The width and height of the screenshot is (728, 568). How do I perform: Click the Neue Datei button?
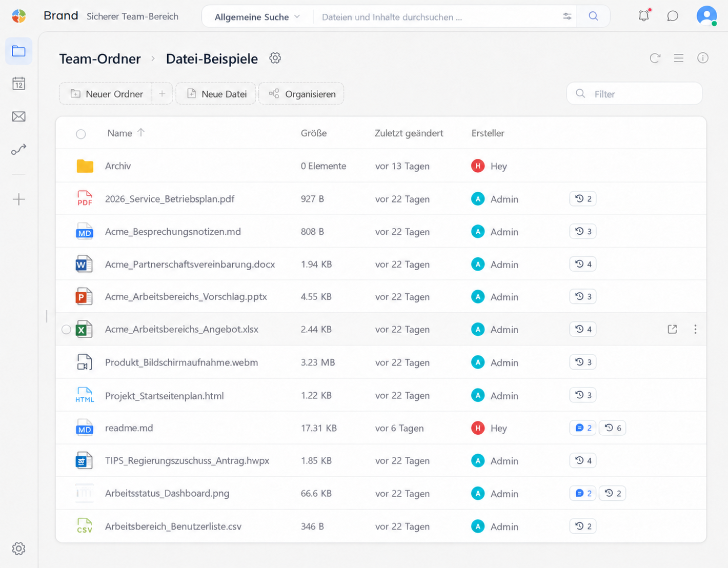216,94
